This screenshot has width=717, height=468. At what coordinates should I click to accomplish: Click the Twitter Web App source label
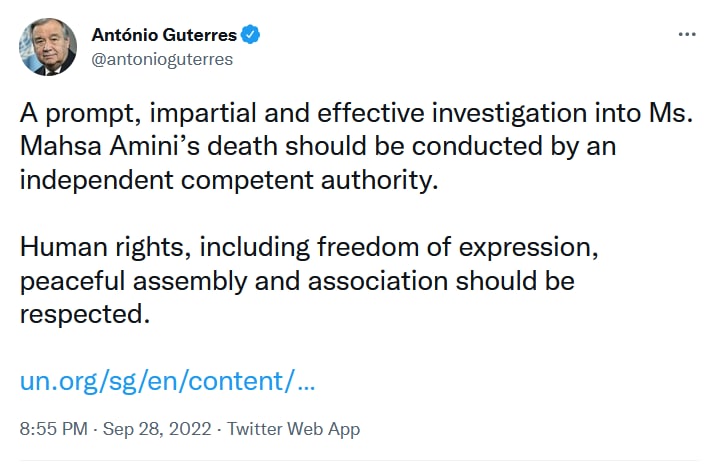pos(293,429)
